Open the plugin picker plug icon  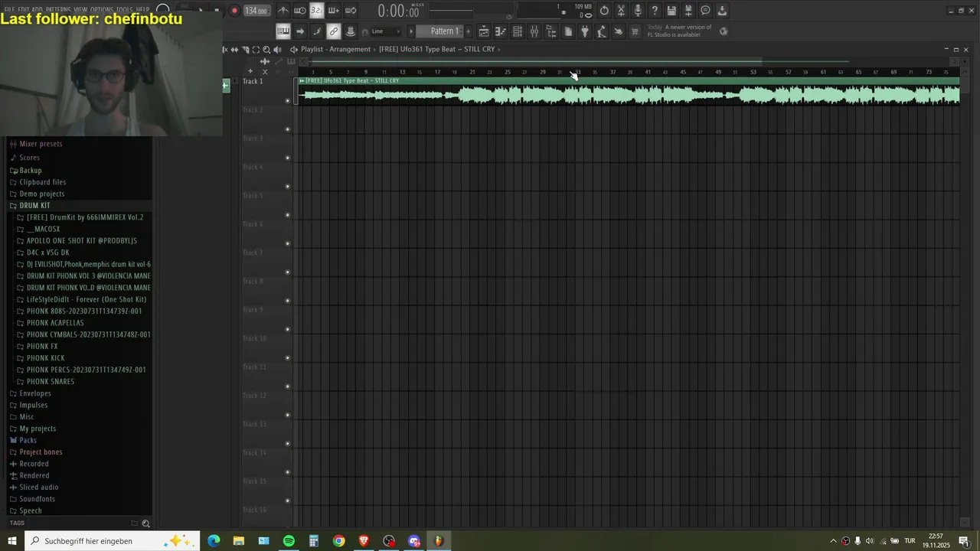pos(585,31)
